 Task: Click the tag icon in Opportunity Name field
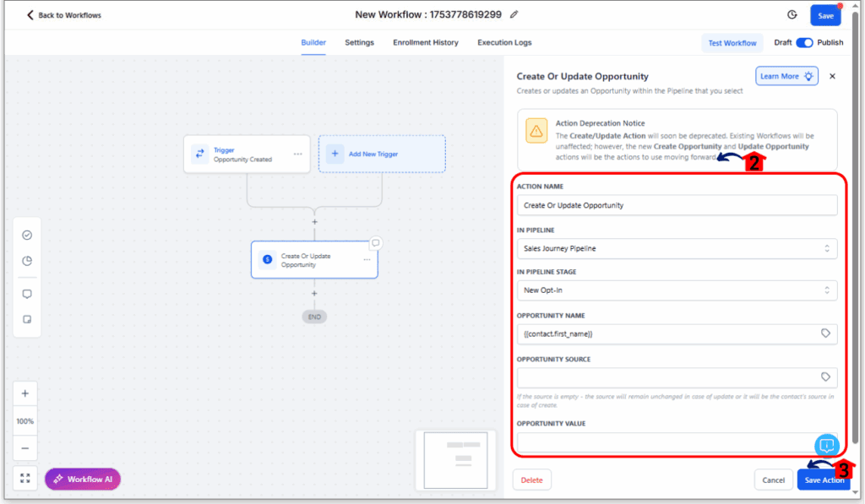(825, 333)
